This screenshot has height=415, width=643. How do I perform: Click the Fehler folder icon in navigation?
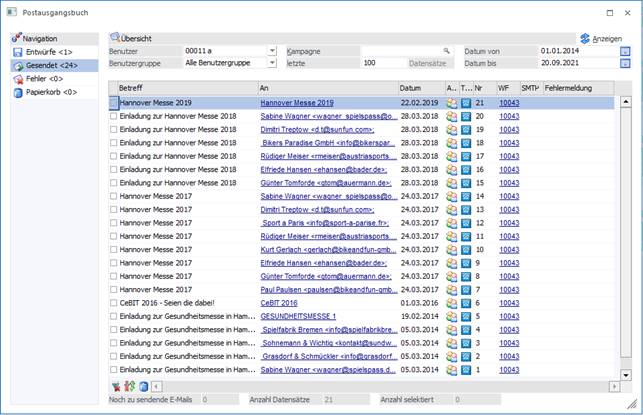[x=18, y=79]
